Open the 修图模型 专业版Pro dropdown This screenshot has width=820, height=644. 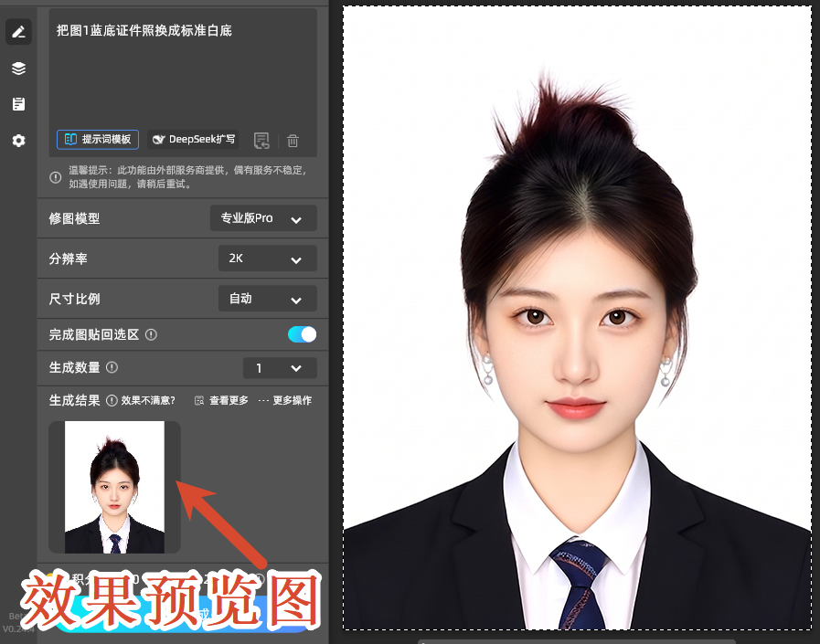[263, 218]
